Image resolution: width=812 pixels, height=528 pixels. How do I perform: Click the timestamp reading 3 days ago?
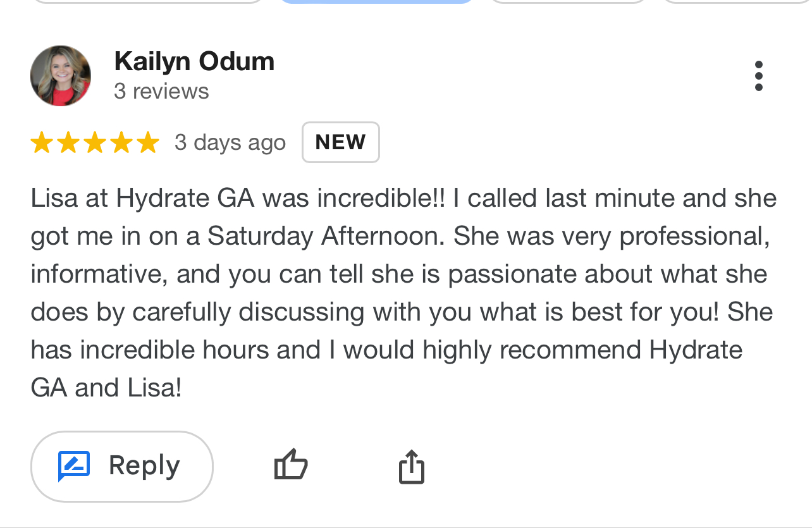click(x=230, y=142)
